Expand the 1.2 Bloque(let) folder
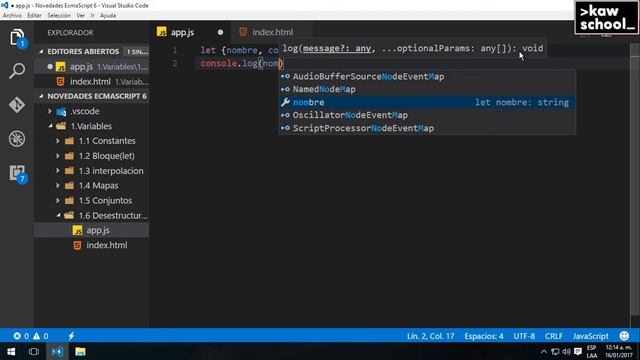Screen dimensions: 640x360 point(58,156)
